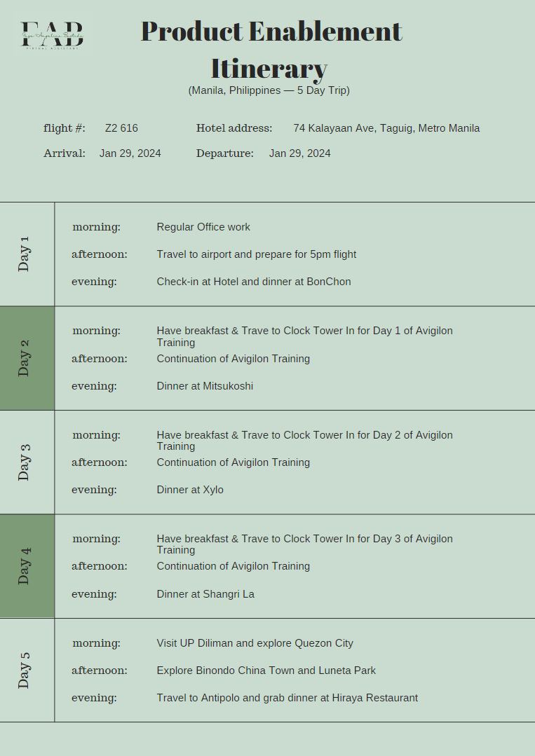Click Visit UP Diliman morning entry
Image resolution: width=535 pixels, height=756 pixels.
[255, 643]
